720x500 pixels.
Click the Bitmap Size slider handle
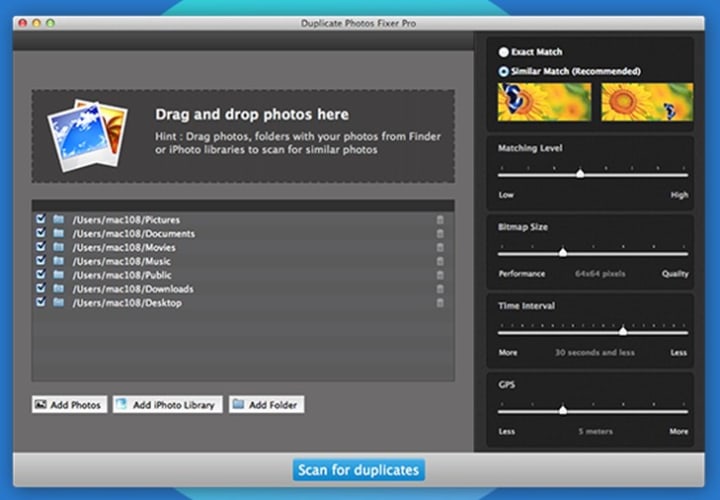tap(563, 252)
